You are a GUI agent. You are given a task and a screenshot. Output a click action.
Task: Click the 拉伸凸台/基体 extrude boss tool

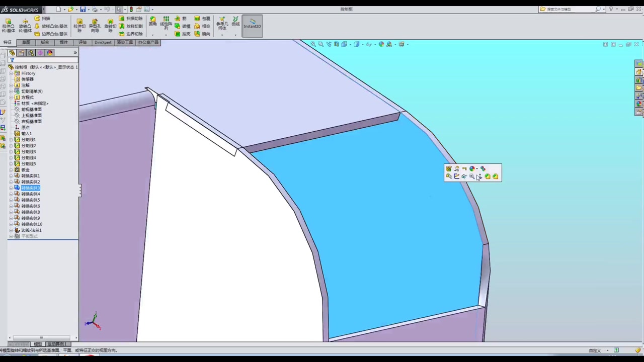8,26
